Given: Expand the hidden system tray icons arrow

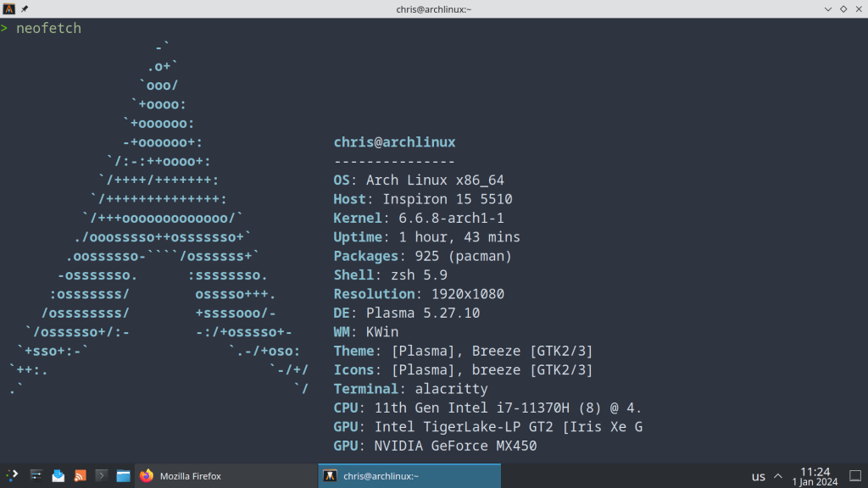Looking at the screenshot, I should tap(778, 476).
